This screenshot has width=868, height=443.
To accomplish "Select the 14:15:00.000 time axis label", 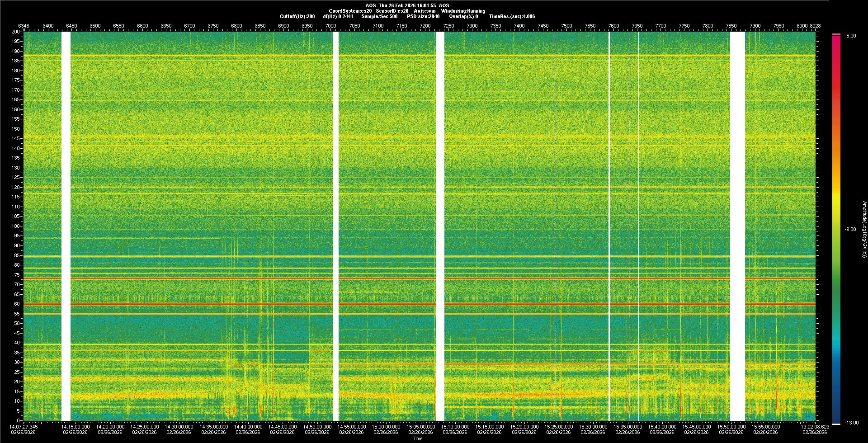I will pos(75,427).
